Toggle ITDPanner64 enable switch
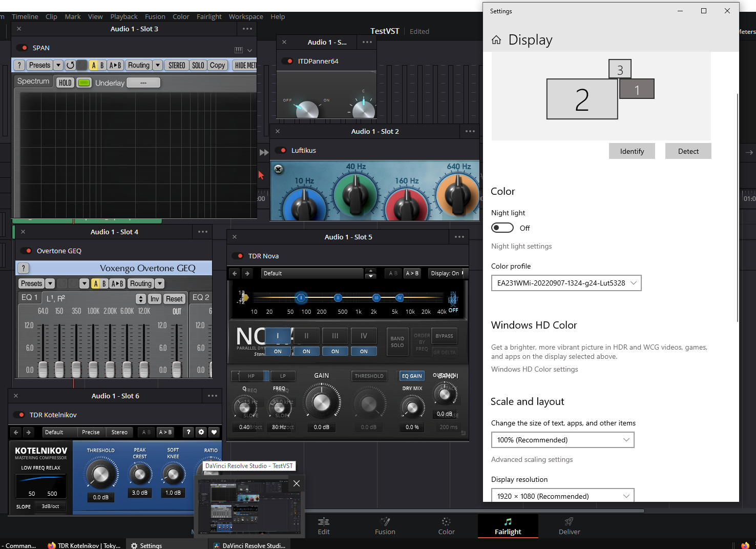 coord(288,61)
